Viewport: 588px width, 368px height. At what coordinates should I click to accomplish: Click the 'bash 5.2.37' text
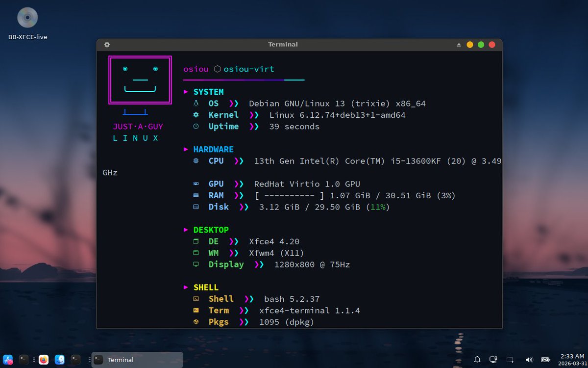click(x=292, y=299)
